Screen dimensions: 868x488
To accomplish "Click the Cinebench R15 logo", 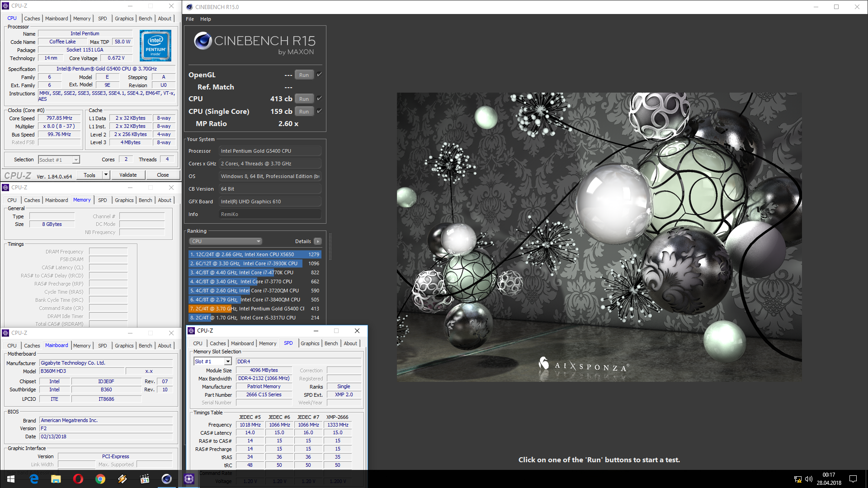I will [x=255, y=44].
